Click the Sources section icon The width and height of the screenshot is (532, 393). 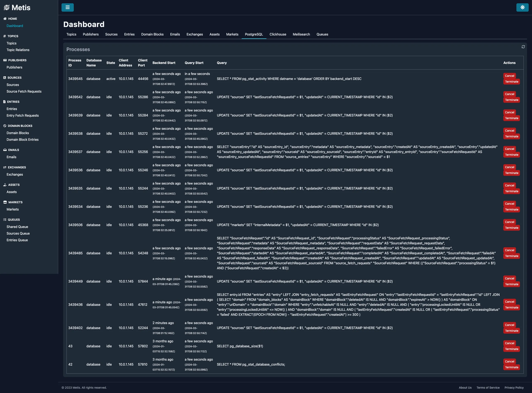4,78
